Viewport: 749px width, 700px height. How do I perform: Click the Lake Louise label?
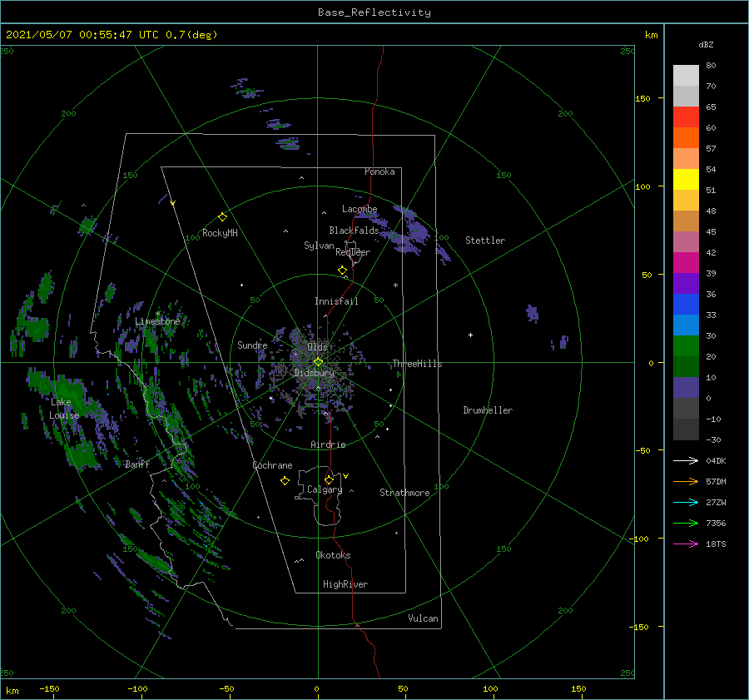[x=64, y=409]
